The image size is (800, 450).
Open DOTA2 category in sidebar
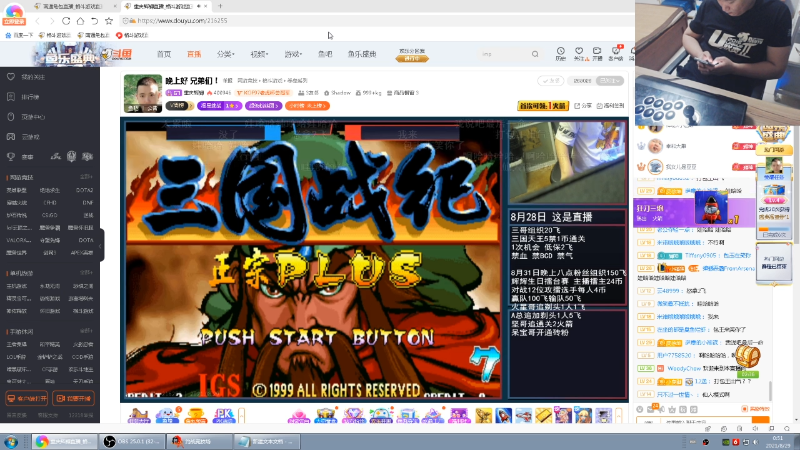click(84, 190)
